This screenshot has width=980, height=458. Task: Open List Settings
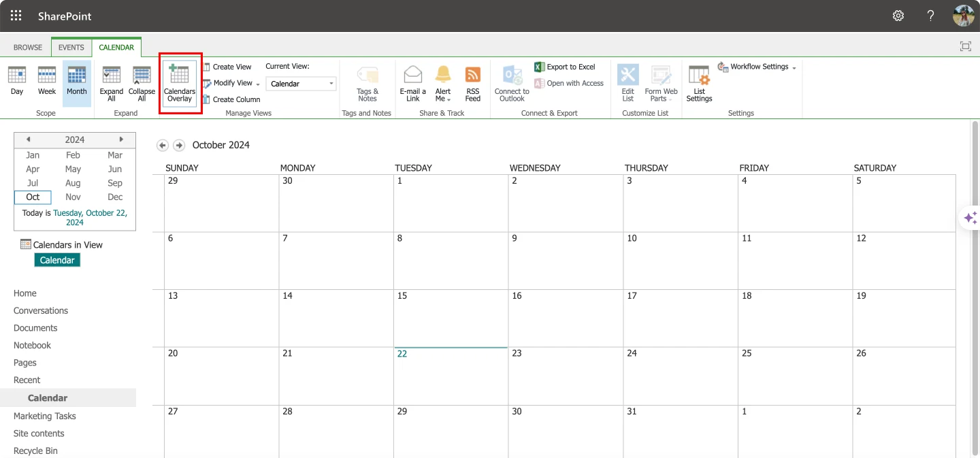tap(699, 84)
